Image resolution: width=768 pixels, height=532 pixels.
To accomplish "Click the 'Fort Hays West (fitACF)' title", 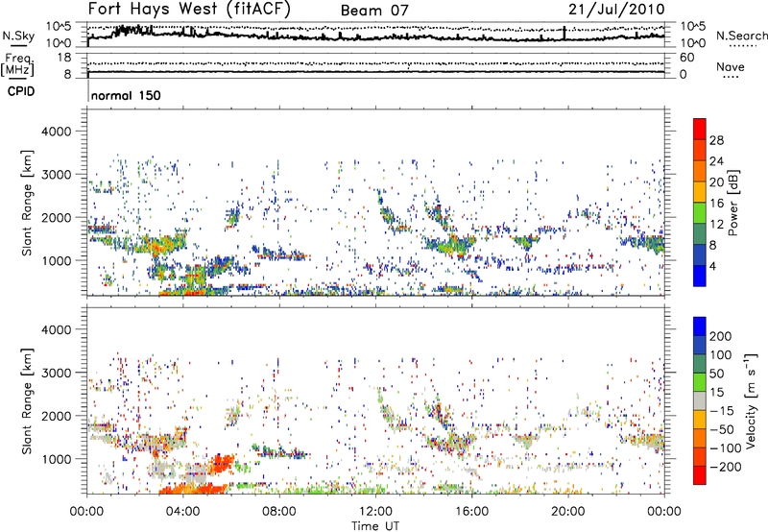I will click(189, 9).
